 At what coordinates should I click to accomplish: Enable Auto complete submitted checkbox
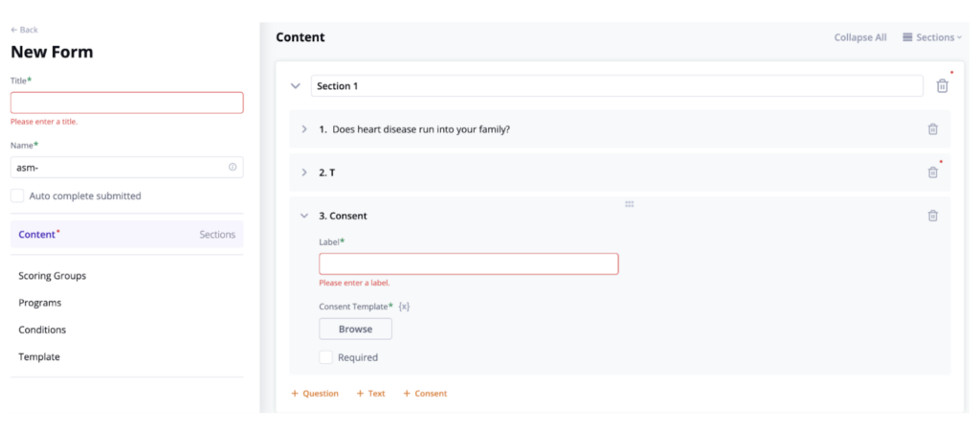pos(17,196)
